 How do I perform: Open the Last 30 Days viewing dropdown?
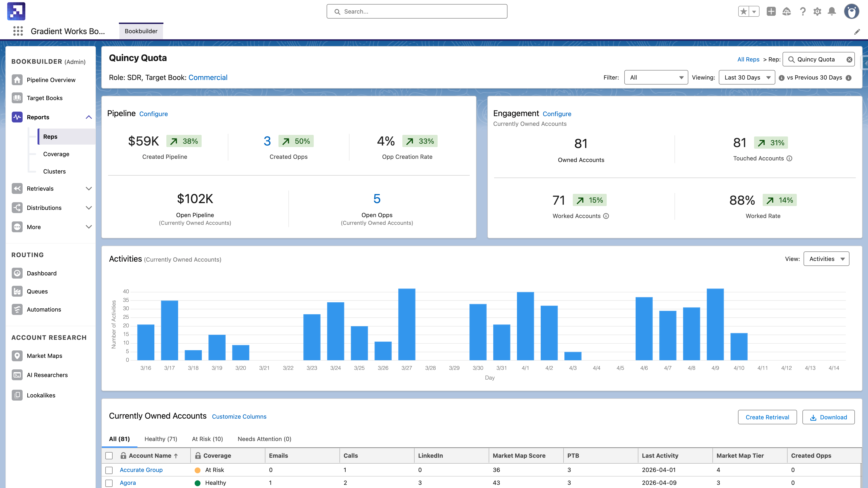pyautogui.click(x=747, y=77)
